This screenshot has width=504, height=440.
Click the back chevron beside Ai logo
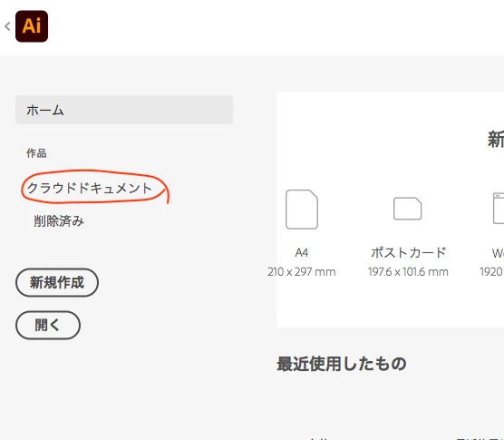[x=7, y=26]
